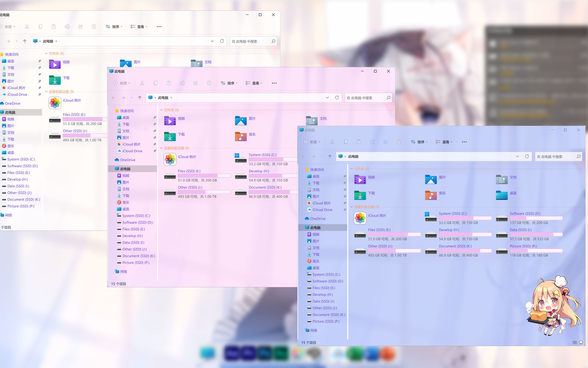Open 查看 dropdown in back white window
Screen dimensions: 588x368
139,27
